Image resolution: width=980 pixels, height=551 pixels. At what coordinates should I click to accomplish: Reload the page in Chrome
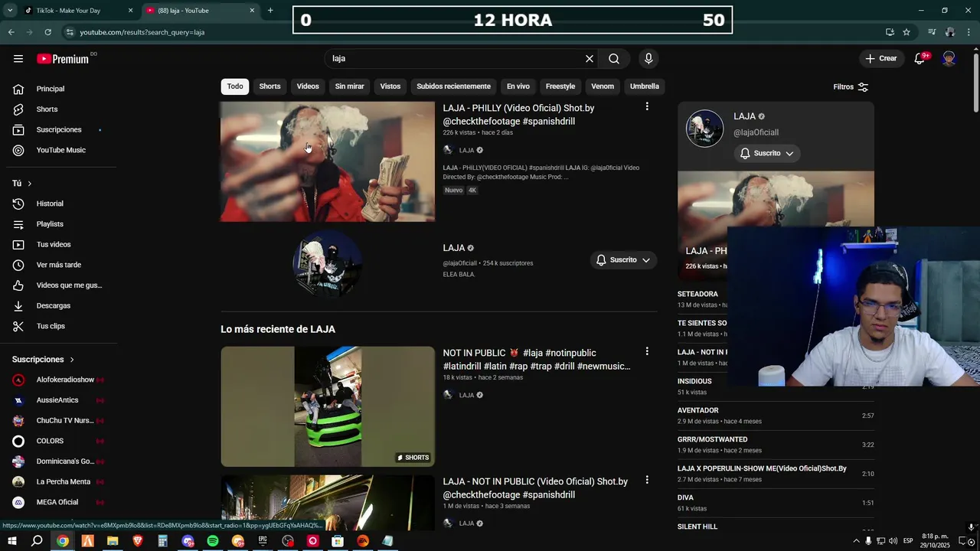click(x=47, y=32)
